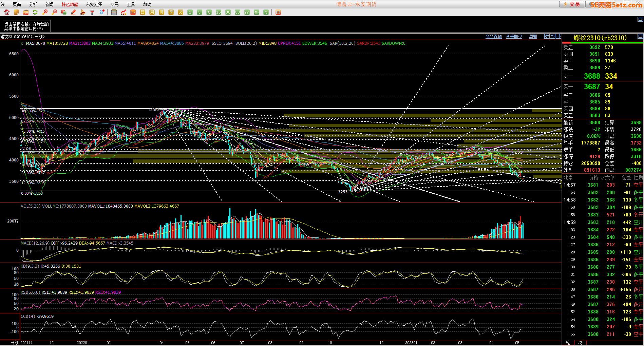This screenshot has width=644, height=346.
Task: Select quarterly period 季 icon
Action: [x=171, y=12]
